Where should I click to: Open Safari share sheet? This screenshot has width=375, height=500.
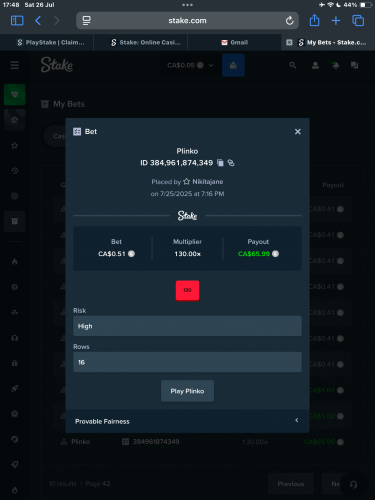(314, 20)
